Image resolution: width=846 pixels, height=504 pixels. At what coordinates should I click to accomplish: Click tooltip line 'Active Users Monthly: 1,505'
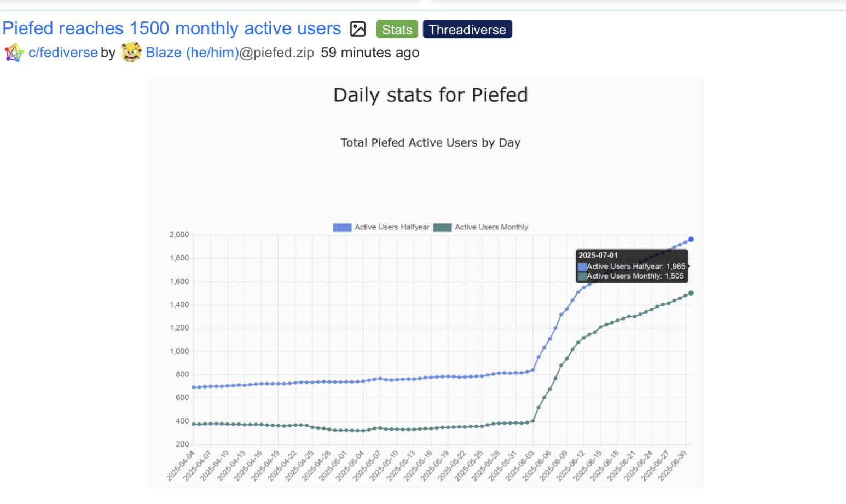pos(635,276)
